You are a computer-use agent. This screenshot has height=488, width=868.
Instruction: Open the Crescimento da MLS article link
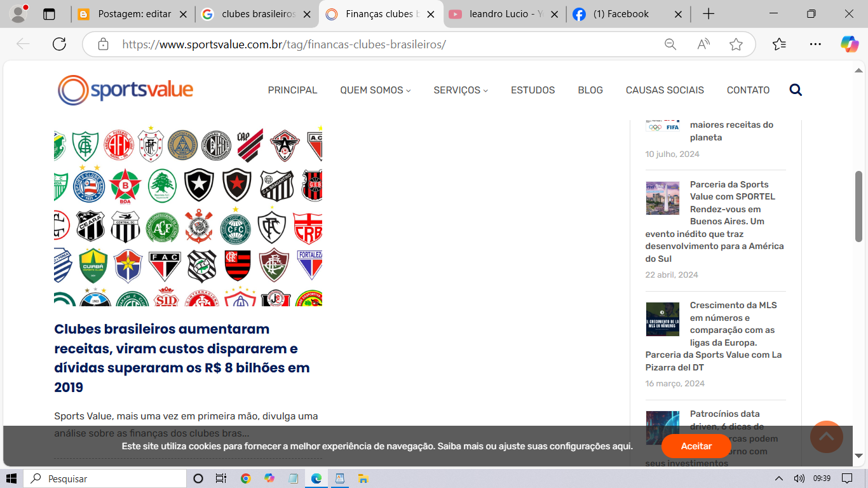pyautogui.click(x=715, y=336)
